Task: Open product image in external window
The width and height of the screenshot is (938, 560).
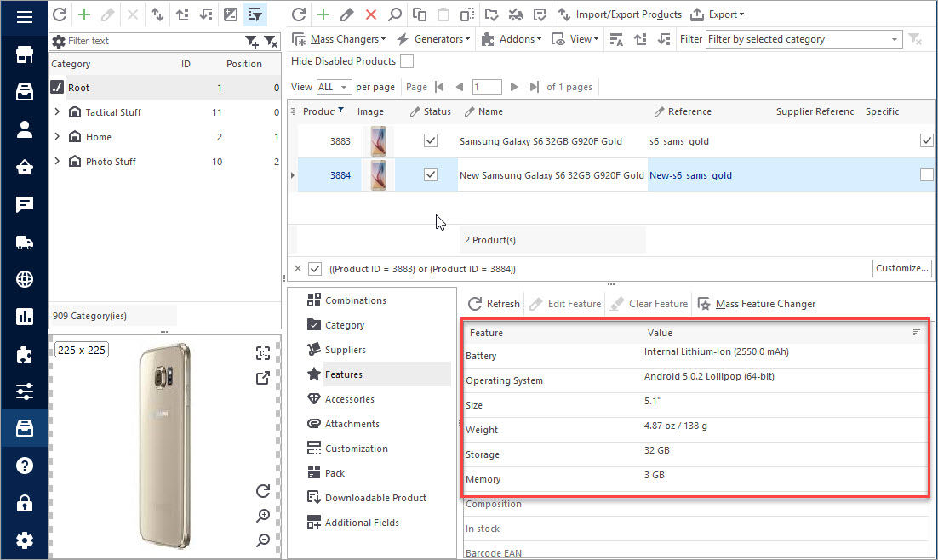Action: click(x=263, y=378)
